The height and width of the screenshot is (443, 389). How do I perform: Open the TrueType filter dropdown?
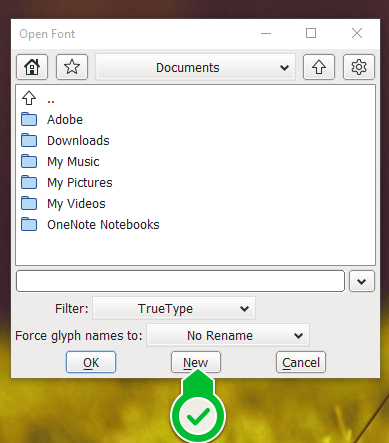(x=174, y=308)
